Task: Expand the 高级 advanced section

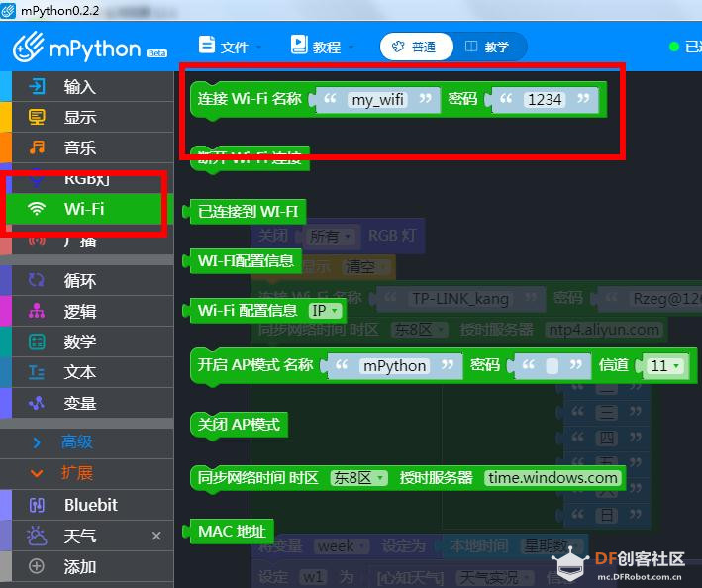Action: coord(87,442)
